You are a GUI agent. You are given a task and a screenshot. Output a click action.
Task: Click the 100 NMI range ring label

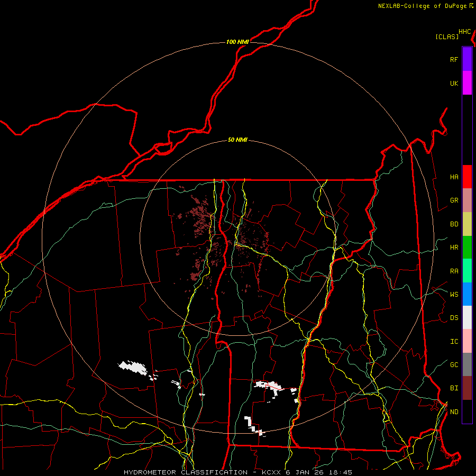coord(237,42)
